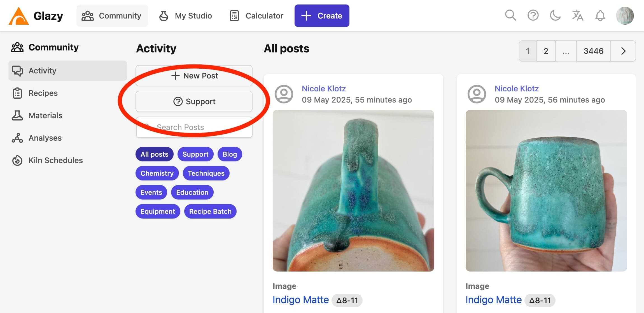644x313 pixels.
Task: Open page navigation with the ellipsis button
Action: pos(566,51)
